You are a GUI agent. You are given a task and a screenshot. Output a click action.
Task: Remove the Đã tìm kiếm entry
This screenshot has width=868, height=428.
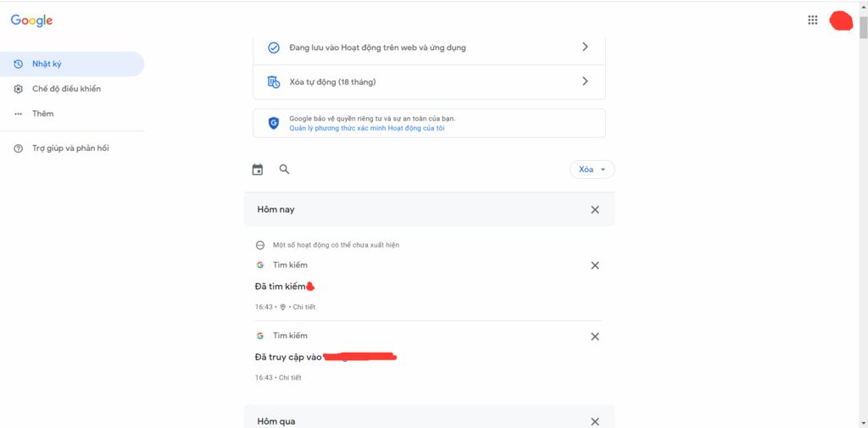[x=594, y=265]
